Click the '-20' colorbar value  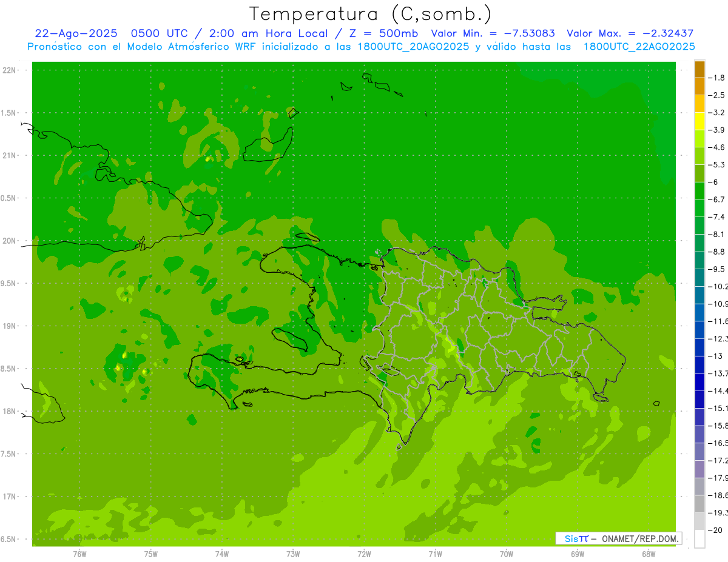coord(715,530)
